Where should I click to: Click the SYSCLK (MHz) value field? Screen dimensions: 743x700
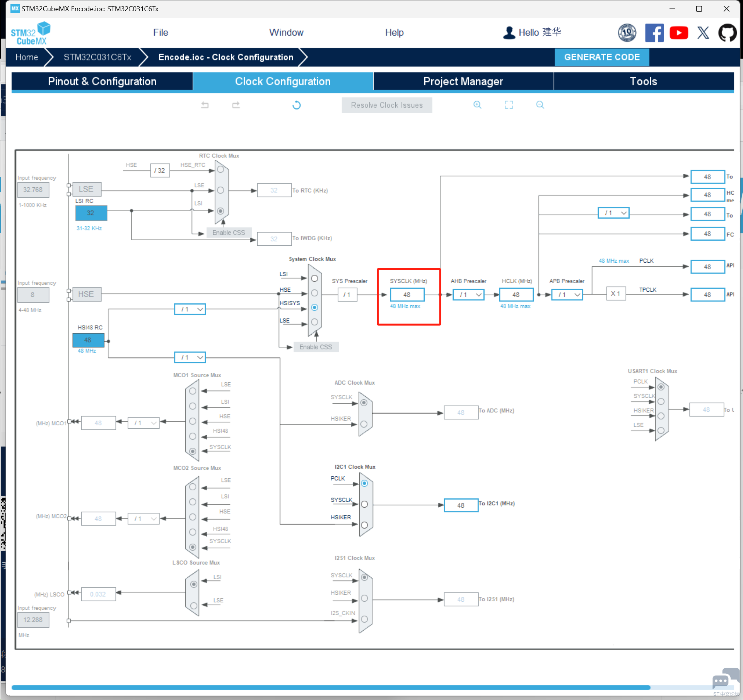click(x=407, y=295)
